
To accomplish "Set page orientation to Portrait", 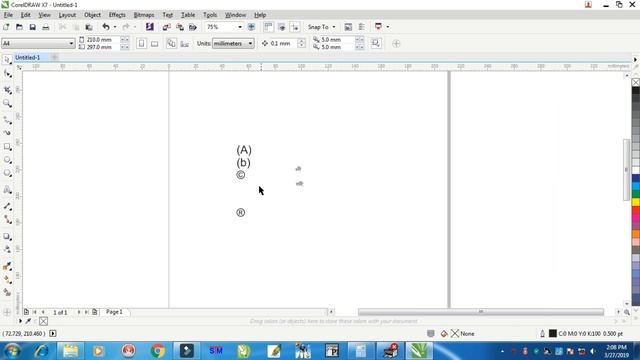I will [x=141, y=43].
